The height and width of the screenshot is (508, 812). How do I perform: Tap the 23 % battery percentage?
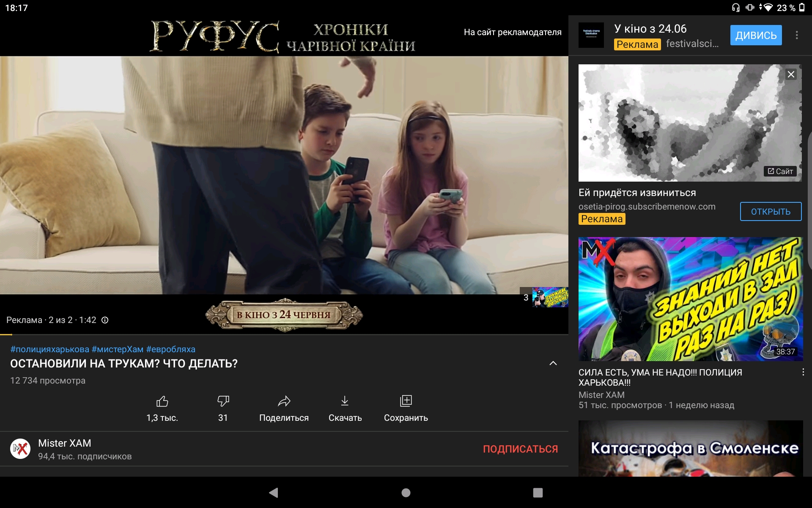(786, 8)
